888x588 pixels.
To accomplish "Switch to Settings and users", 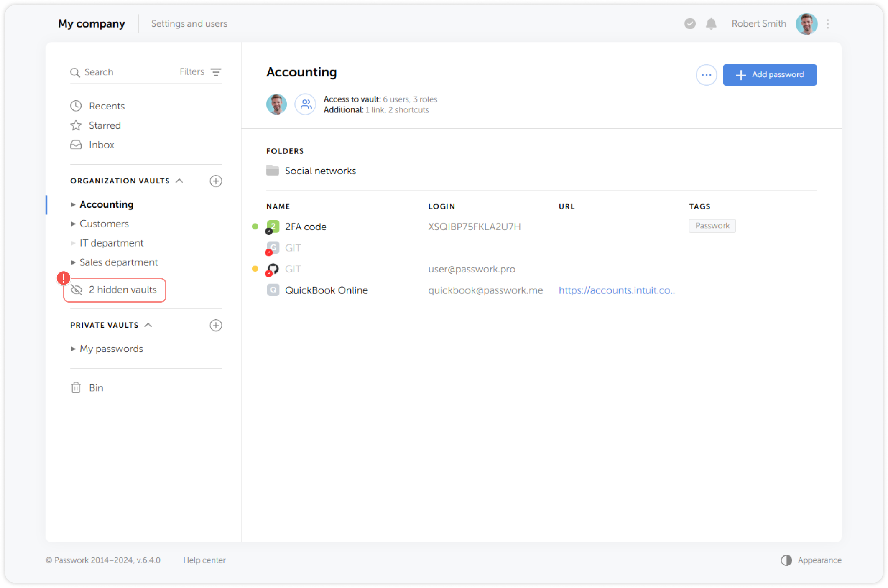I will [189, 23].
